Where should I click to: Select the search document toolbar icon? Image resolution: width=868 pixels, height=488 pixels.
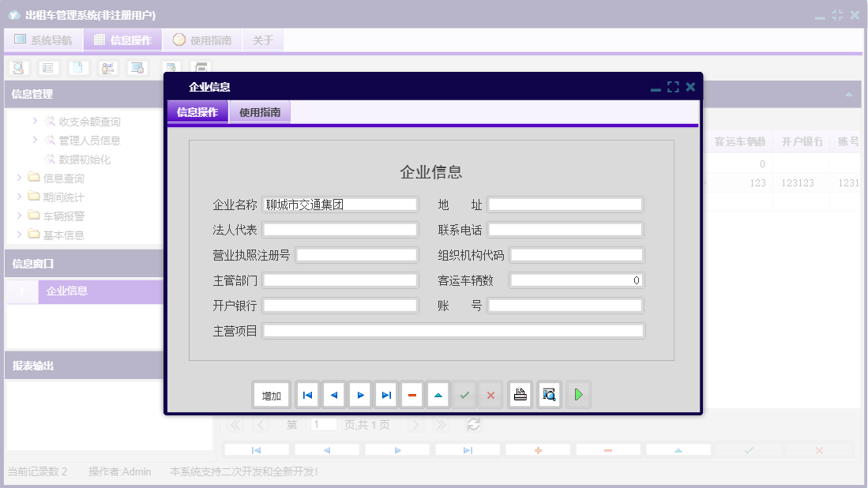17,68
